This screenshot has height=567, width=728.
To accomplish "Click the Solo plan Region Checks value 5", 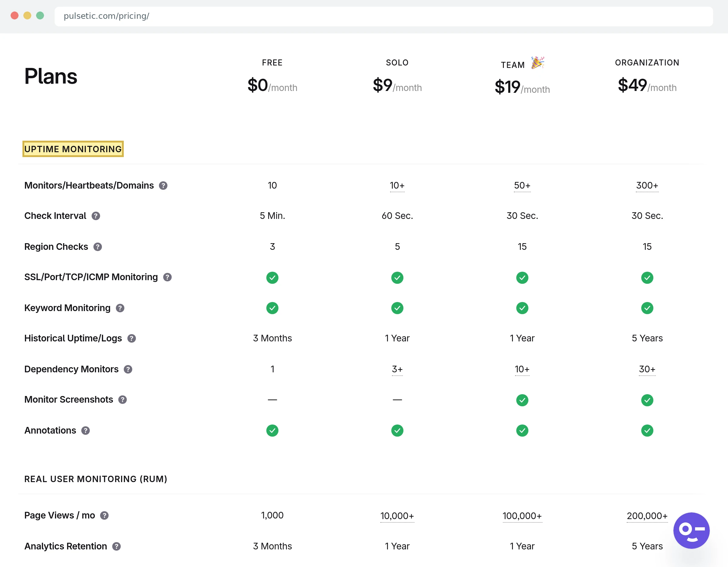I will pos(397,247).
